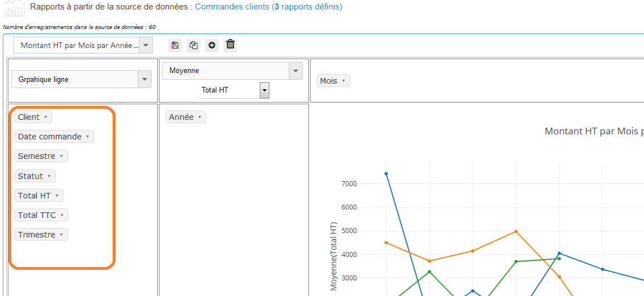Add a new report with the plus icon
This screenshot has height=296, width=644.
pos(212,45)
